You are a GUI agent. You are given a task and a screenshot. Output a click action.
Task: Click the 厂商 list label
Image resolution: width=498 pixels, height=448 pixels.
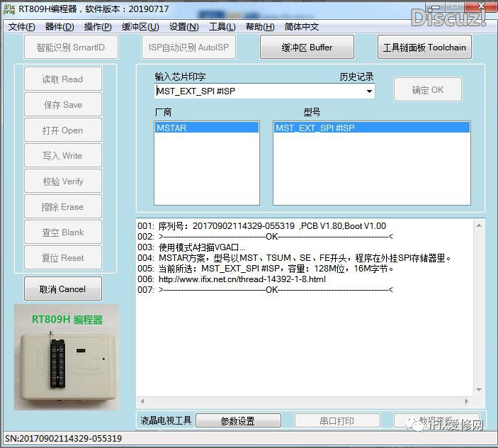tap(163, 112)
